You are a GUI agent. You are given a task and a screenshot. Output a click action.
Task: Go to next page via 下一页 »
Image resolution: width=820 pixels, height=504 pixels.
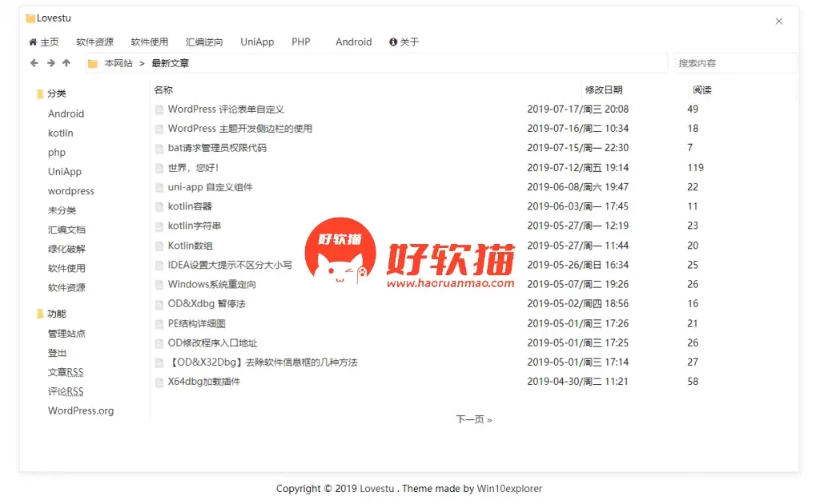(x=474, y=419)
